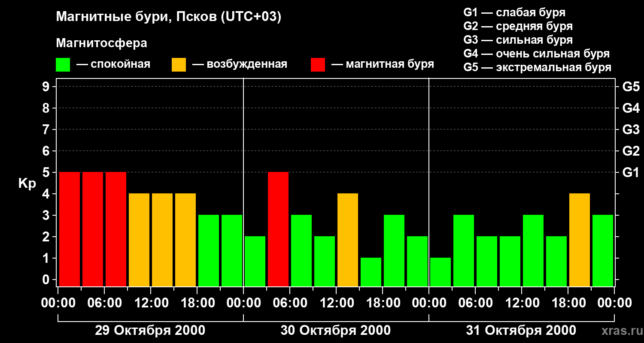Click the 'Kp' axis label
The height and width of the screenshot is (343, 644).
pyautogui.click(x=27, y=184)
